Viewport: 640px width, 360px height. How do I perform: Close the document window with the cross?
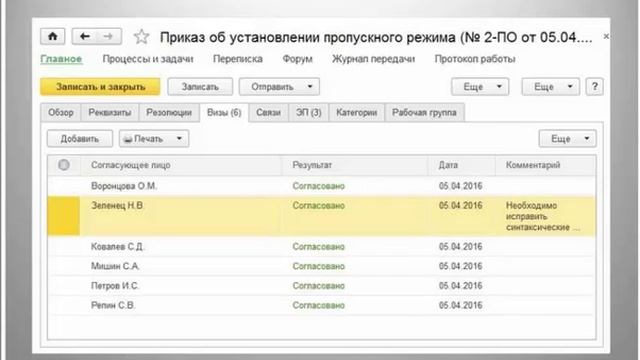click(606, 36)
